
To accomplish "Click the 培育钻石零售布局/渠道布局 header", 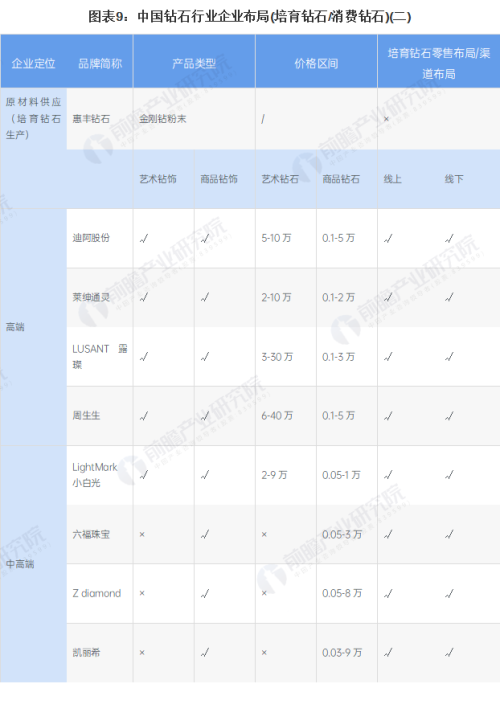I will (439, 63).
